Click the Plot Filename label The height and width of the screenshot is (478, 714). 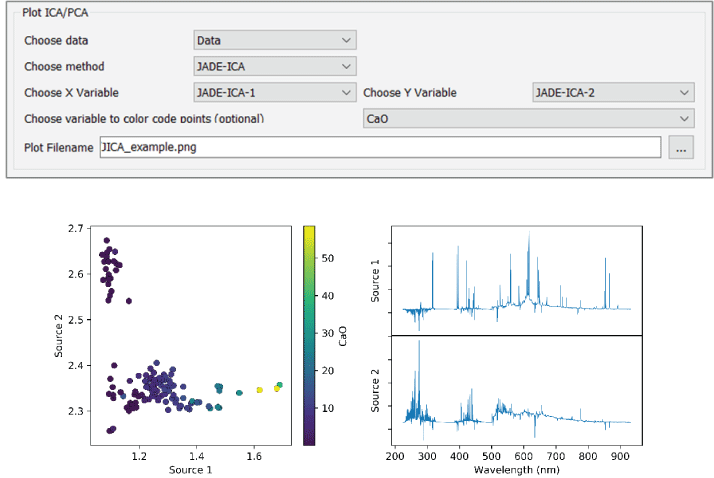click(59, 147)
